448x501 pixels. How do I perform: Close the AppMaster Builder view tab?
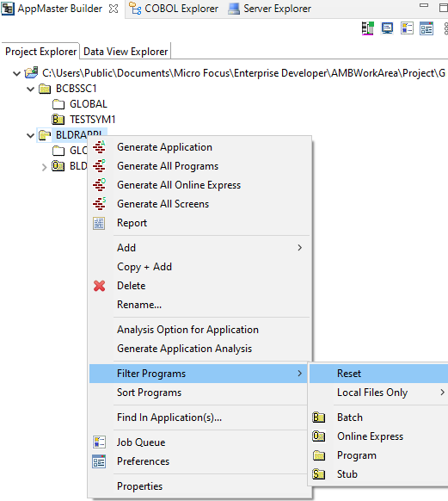point(114,9)
